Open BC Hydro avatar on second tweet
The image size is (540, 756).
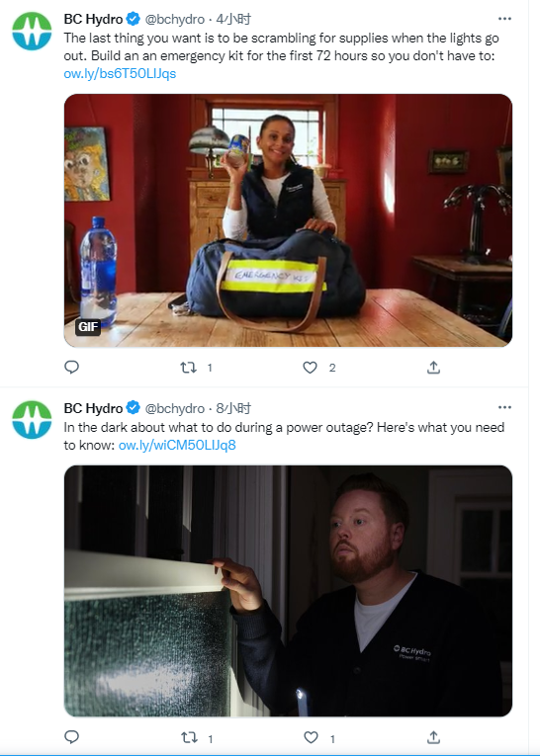(32, 420)
